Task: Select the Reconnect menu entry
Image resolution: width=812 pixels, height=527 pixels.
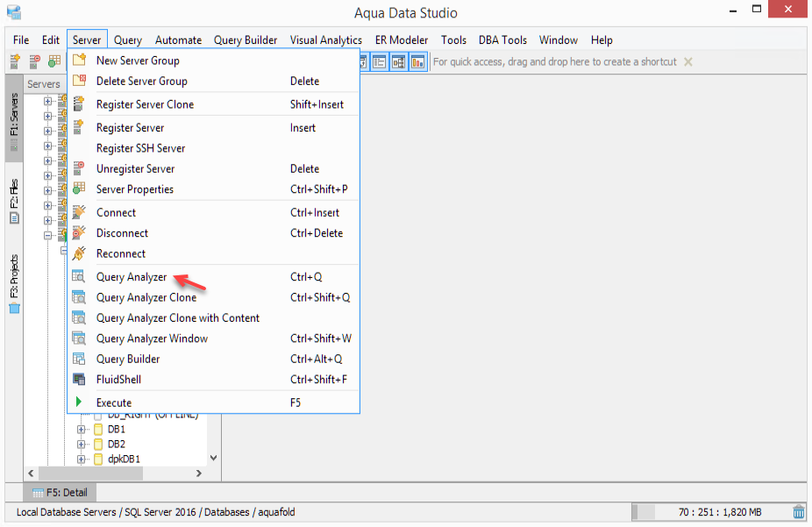Action: 121,253
